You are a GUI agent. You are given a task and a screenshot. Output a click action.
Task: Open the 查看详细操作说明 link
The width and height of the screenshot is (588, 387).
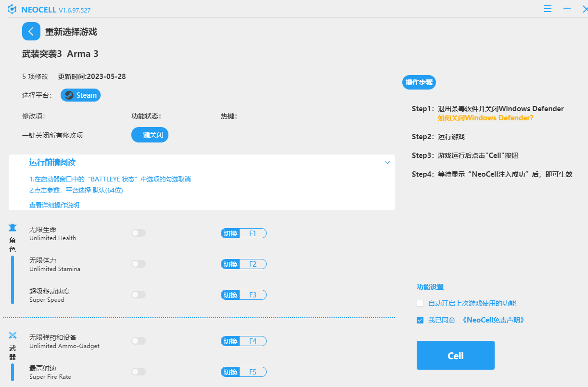pos(54,205)
